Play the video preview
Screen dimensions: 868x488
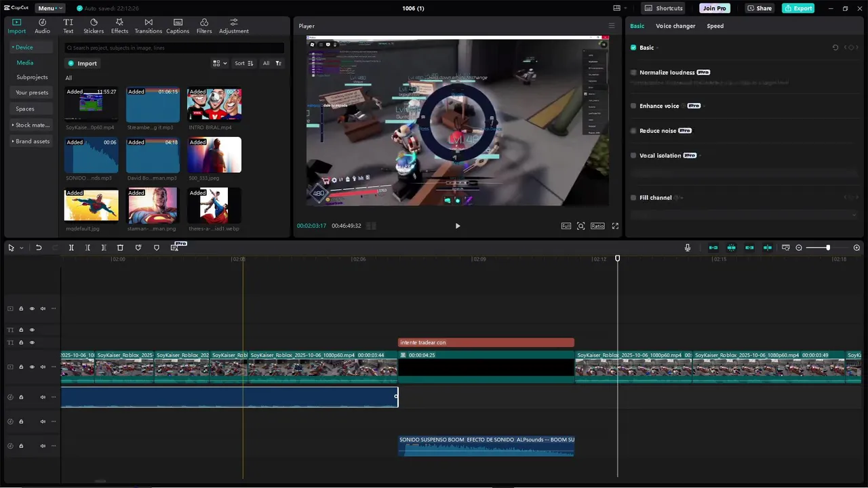tap(458, 226)
